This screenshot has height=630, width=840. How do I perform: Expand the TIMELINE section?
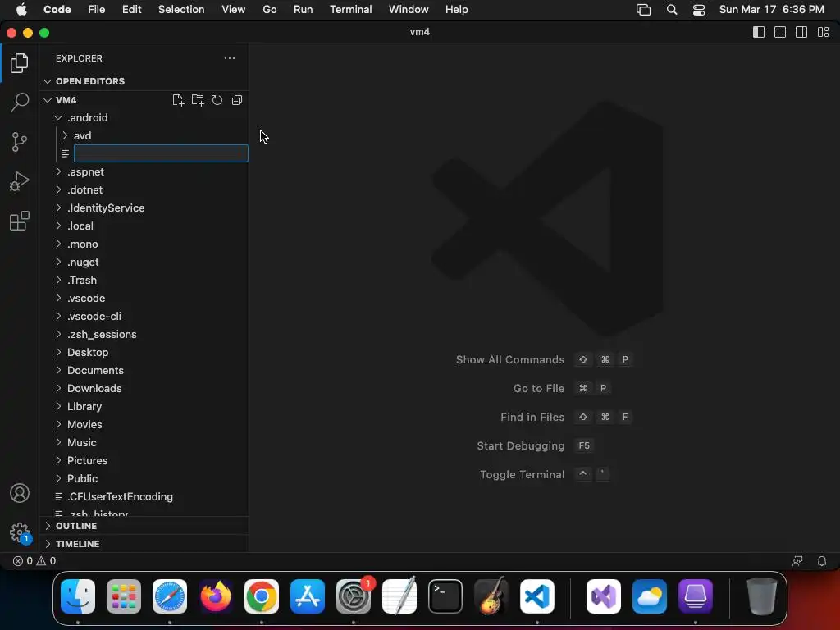click(x=144, y=544)
